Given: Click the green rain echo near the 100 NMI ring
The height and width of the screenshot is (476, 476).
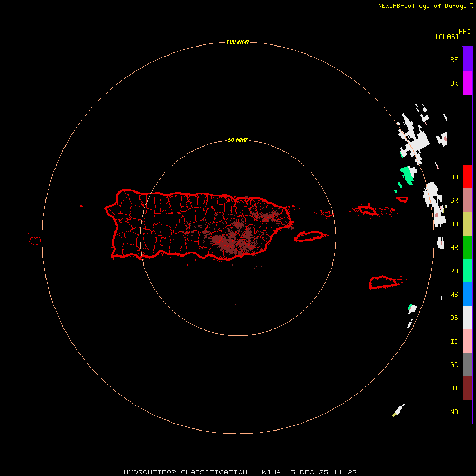Looking at the screenshot, I should (x=408, y=175).
